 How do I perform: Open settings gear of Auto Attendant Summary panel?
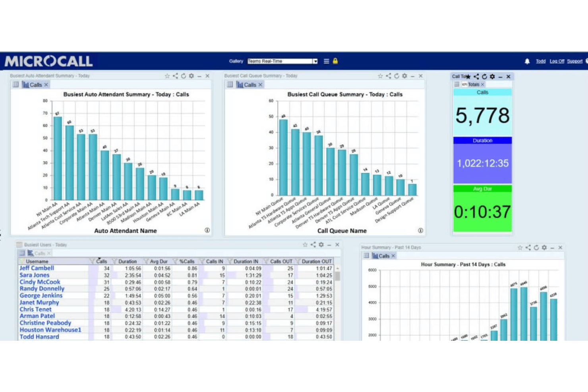191,76
